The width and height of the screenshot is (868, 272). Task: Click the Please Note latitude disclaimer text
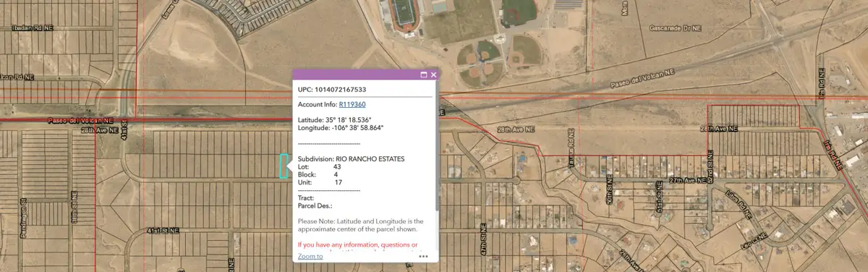click(x=360, y=224)
